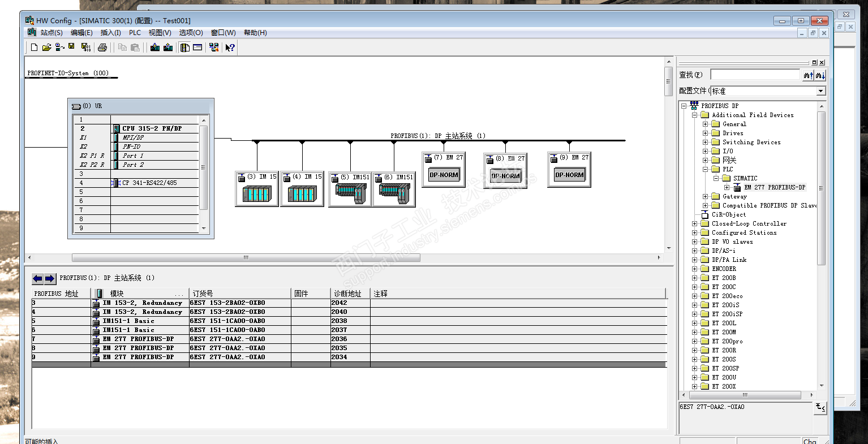Click the Open folder toolbar icon
The height and width of the screenshot is (444, 868).
pos(46,48)
